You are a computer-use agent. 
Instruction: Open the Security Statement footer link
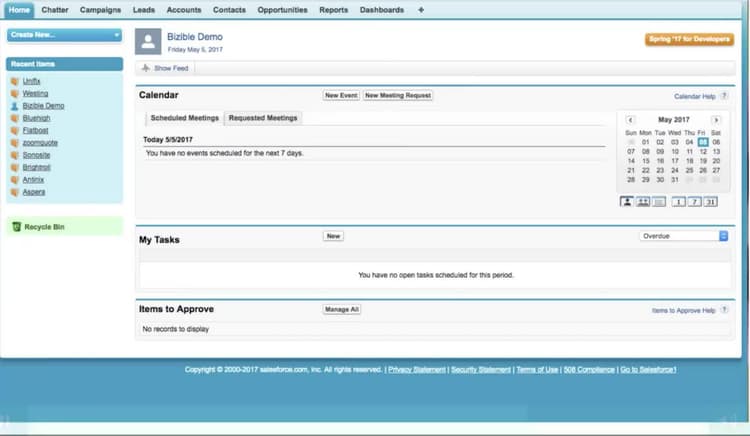click(x=481, y=370)
